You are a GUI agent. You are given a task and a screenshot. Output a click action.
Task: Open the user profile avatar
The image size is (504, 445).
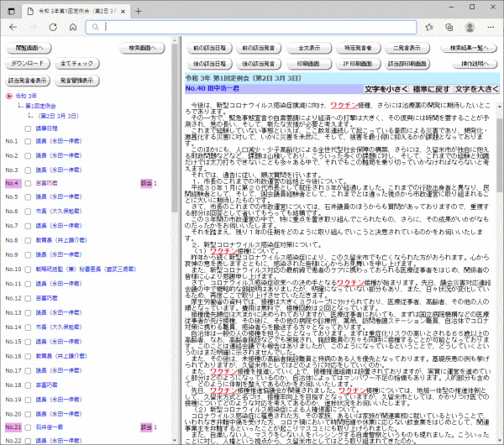[x=470, y=28]
